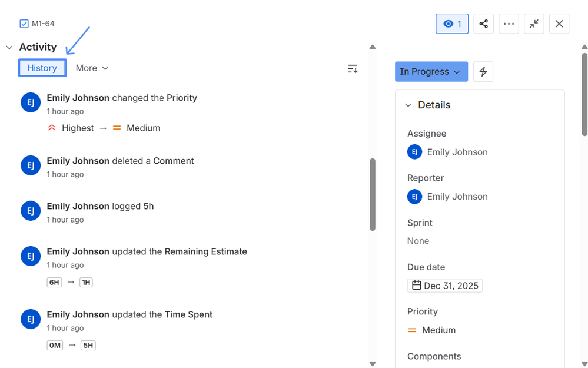Reverse activity order using the sort icon
Screen dimensions: 588x368
pos(353,68)
